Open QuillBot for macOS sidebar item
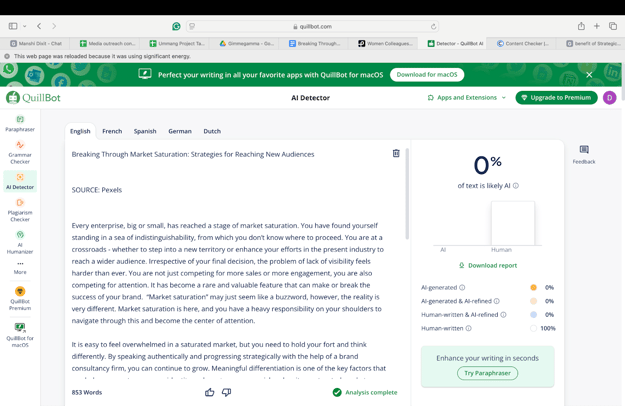625x406 pixels. point(20,335)
